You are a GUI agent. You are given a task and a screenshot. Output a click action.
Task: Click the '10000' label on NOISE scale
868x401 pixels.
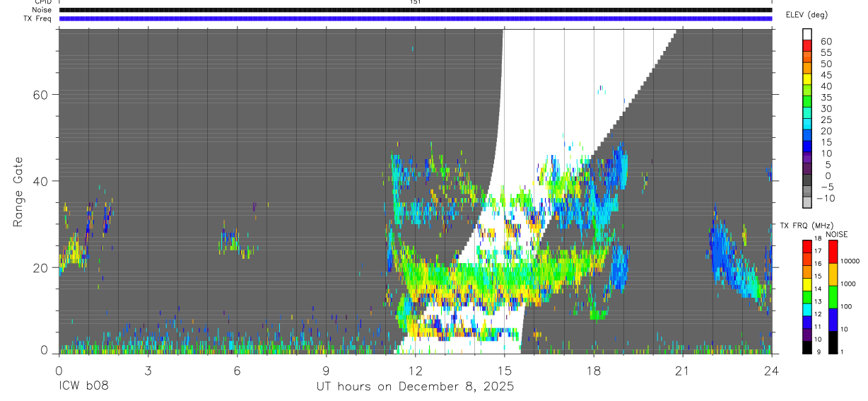[850, 261]
